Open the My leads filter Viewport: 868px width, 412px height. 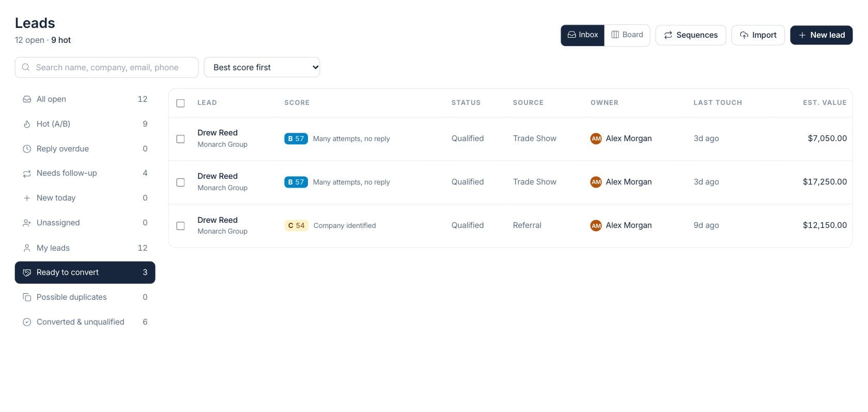pos(85,248)
